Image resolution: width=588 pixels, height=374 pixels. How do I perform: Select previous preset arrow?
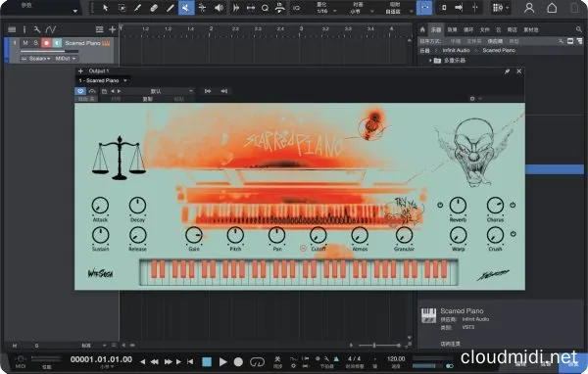tap(112, 91)
